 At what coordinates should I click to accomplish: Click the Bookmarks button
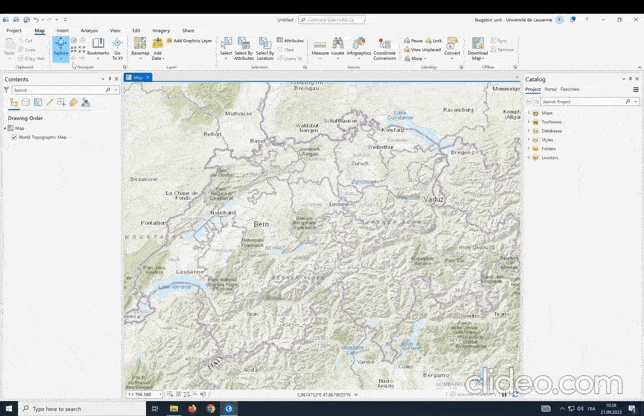[x=98, y=46]
